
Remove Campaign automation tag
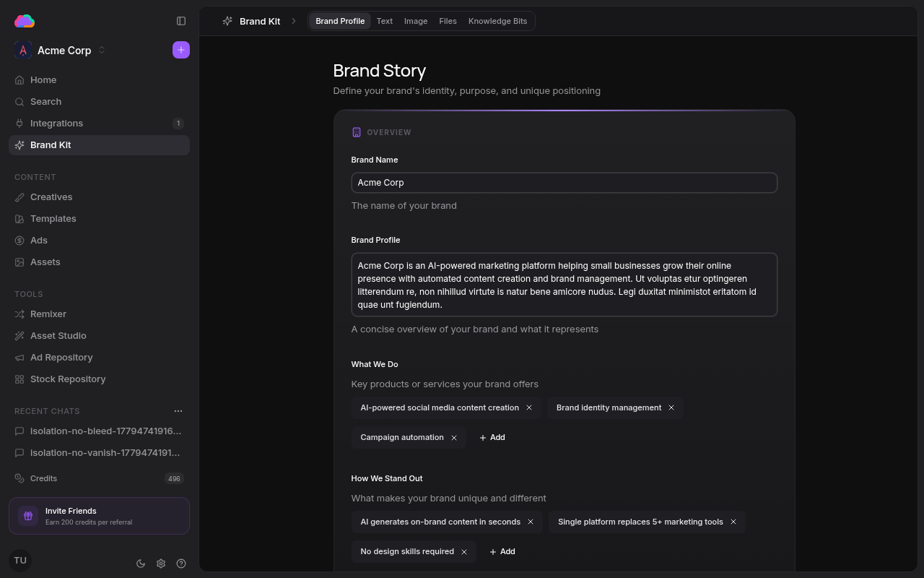point(454,438)
